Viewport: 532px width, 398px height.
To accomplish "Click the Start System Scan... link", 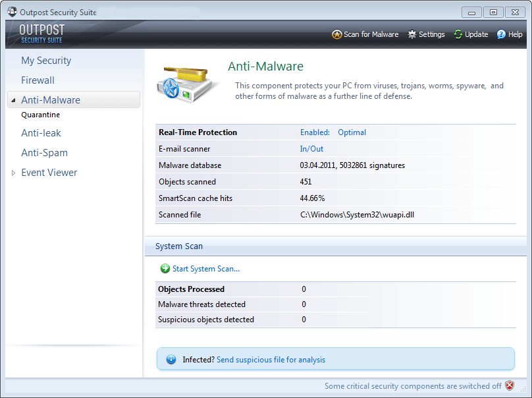I will 206,269.
